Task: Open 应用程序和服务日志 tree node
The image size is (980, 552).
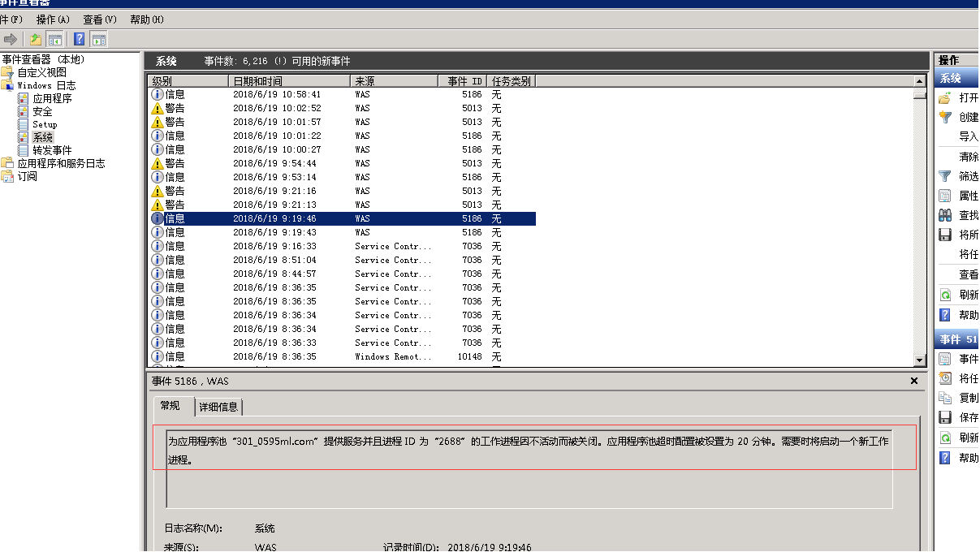Action: click(x=61, y=163)
